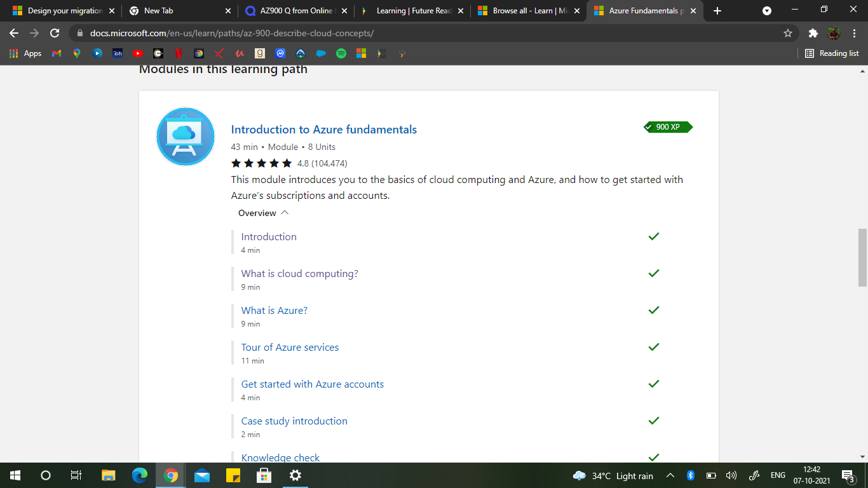Open the Gmail bookmark icon
The image size is (868, 488).
coord(57,53)
